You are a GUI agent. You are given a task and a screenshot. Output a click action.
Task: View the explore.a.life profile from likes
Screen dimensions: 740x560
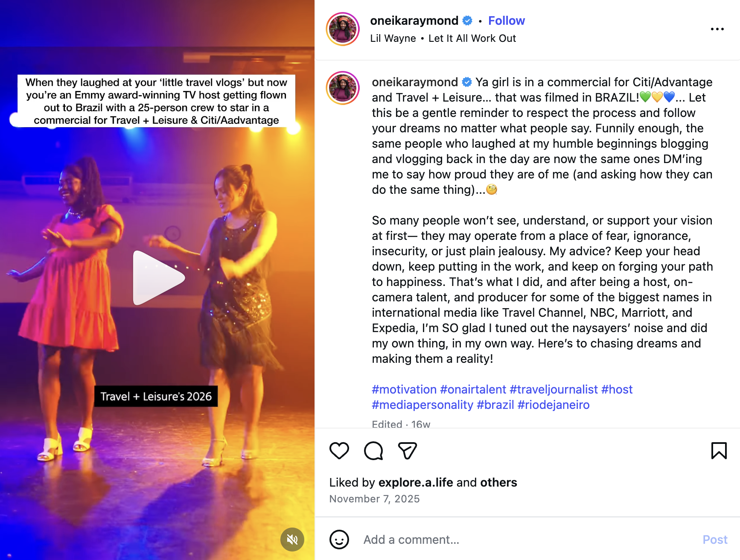tap(416, 482)
